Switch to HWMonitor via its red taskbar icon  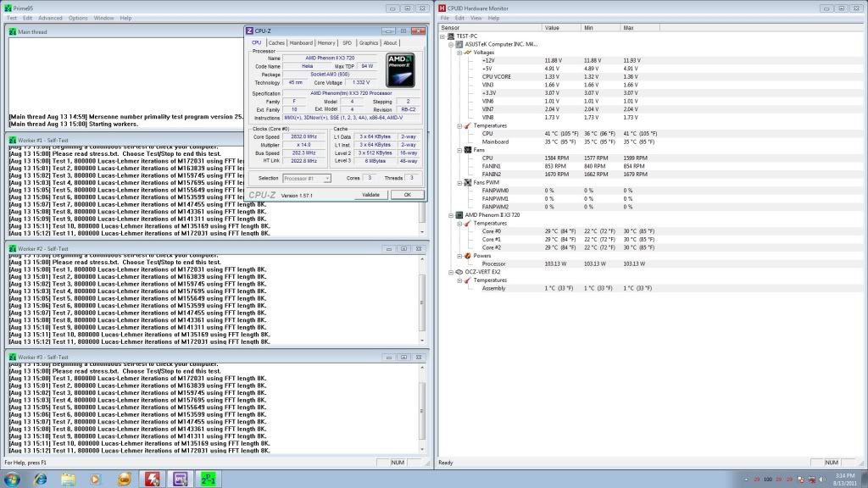pyautogui.click(x=153, y=480)
